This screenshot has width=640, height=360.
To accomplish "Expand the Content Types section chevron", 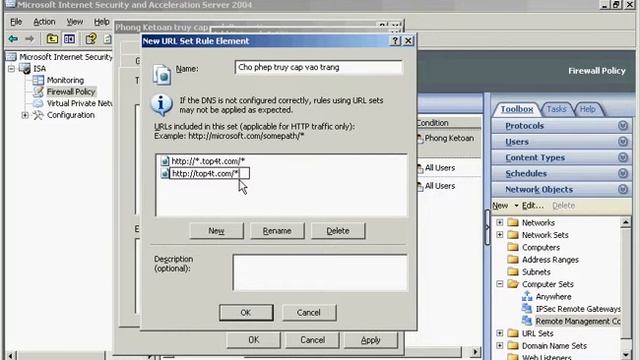I will [x=623, y=158].
